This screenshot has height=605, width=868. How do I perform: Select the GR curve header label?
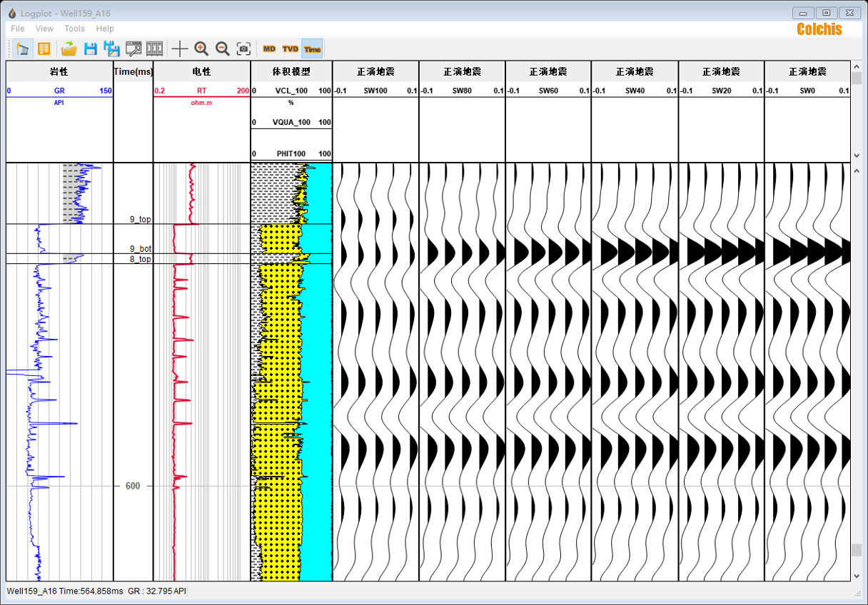pyautogui.click(x=59, y=91)
